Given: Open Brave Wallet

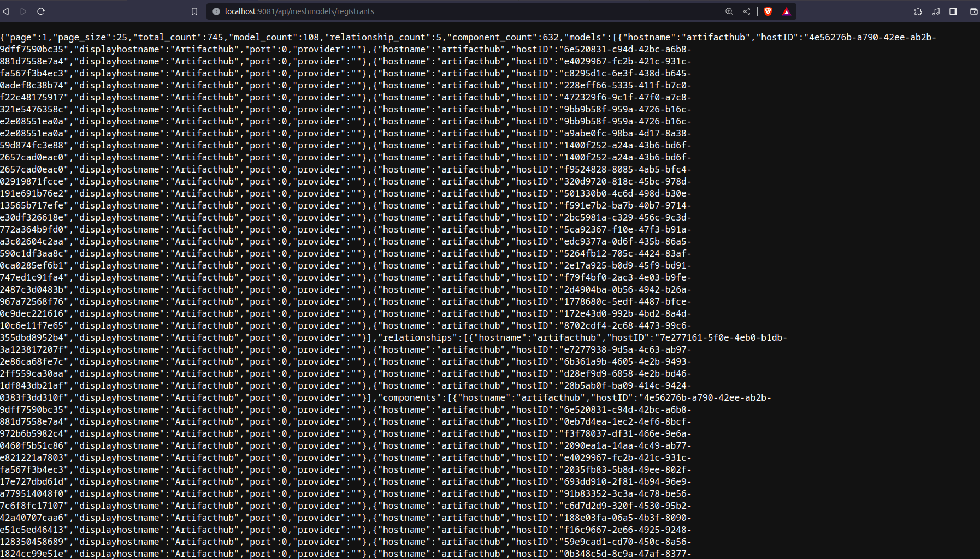Looking at the screenshot, I should pyautogui.click(x=973, y=11).
